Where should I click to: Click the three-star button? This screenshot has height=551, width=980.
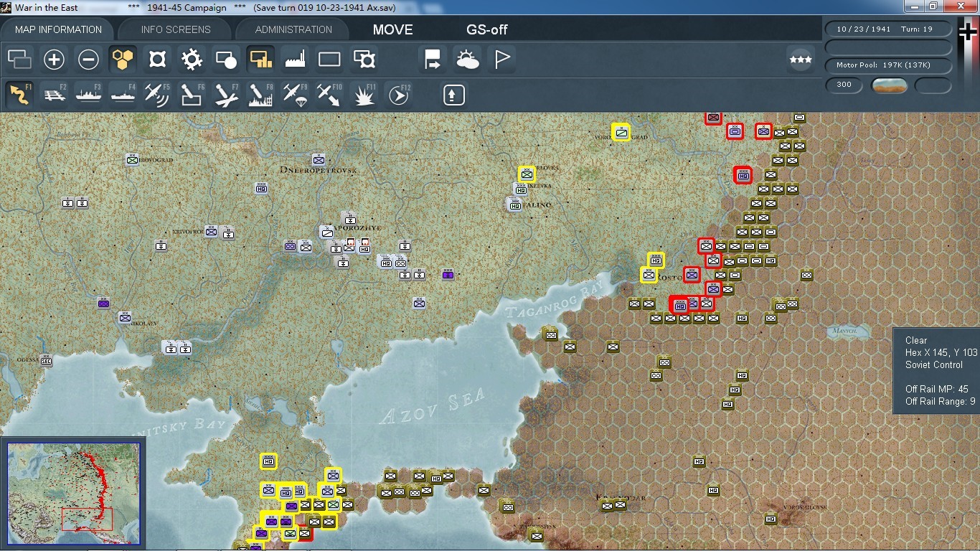point(800,59)
